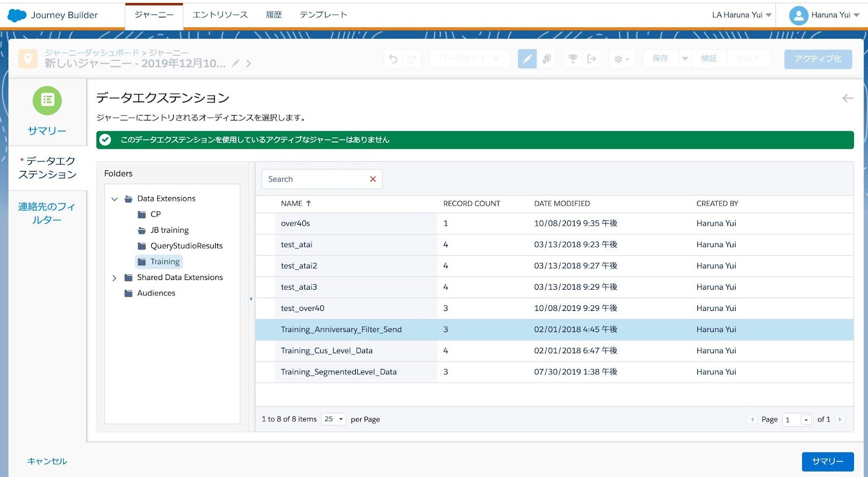Open the gear settings dropdown

[x=622, y=59]
